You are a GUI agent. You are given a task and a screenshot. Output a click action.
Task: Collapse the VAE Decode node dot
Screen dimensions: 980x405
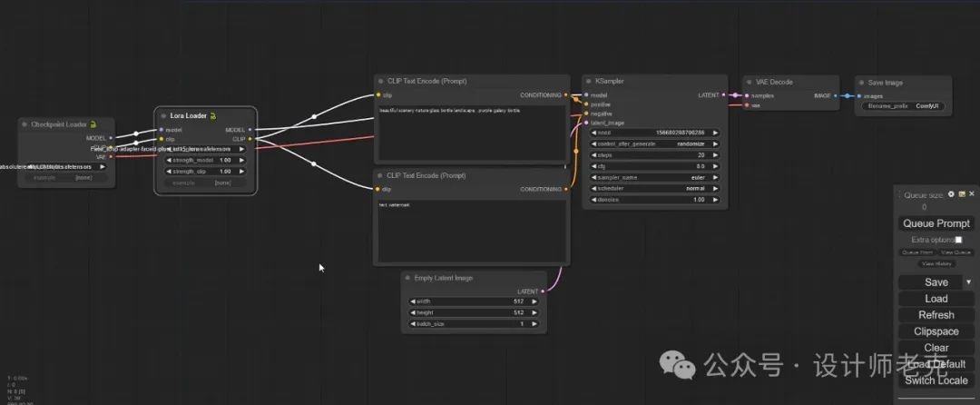coord(749,82)
